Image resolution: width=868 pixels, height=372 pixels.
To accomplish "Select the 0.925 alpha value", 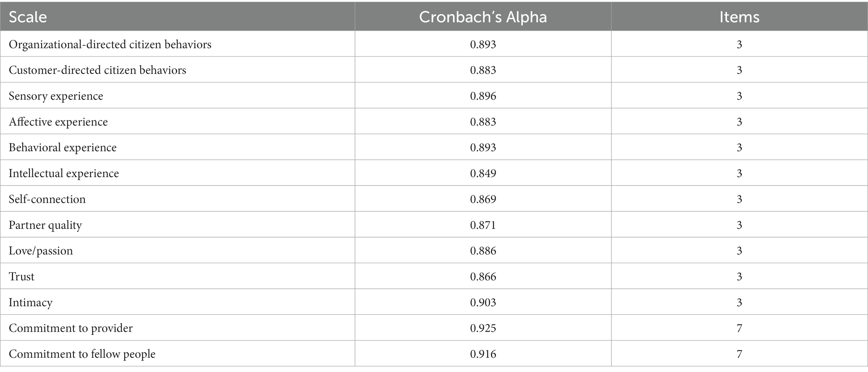I will (x=483, y=328).
